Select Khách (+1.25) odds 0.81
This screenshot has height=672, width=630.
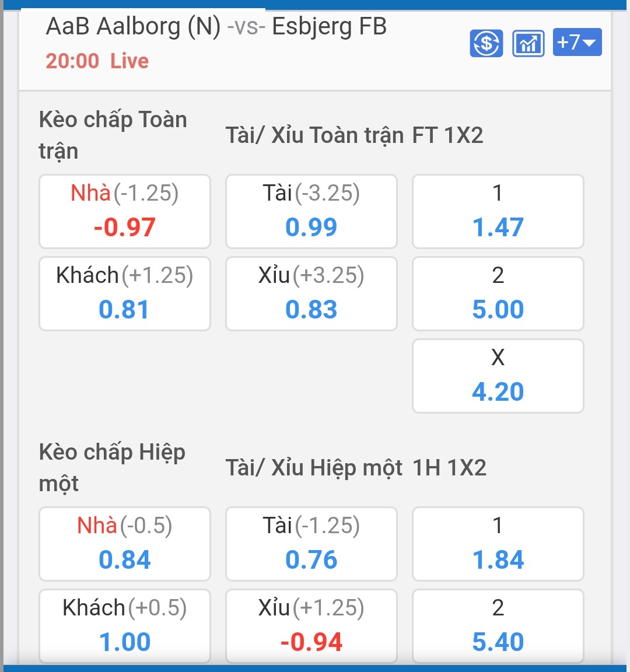tap(125, 293)
